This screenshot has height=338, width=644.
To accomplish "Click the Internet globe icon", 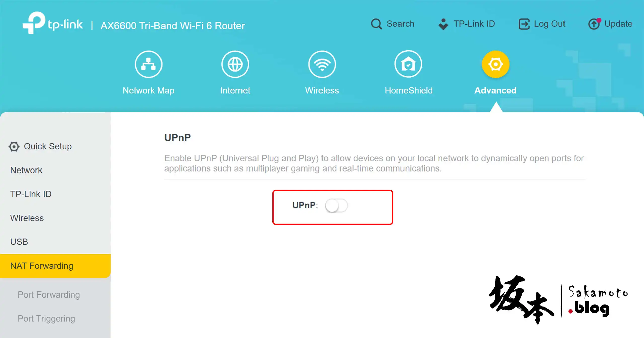I will (235, 64).
